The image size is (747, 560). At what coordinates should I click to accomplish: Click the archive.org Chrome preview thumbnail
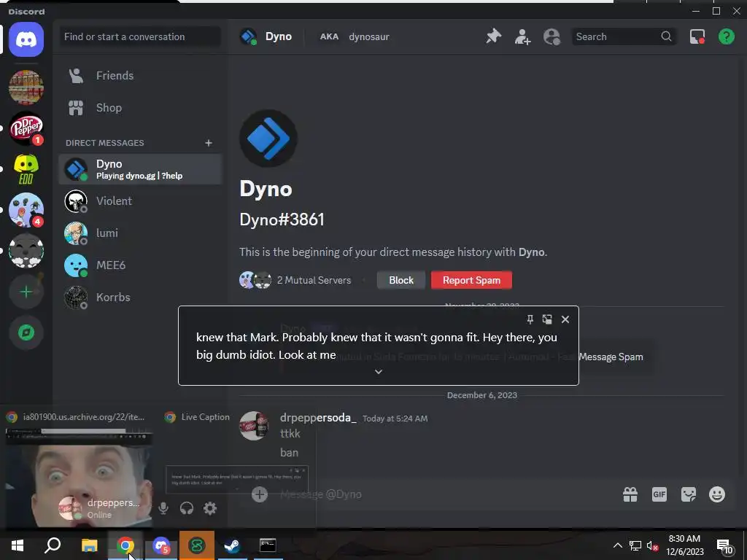click(x=79, y=478)
